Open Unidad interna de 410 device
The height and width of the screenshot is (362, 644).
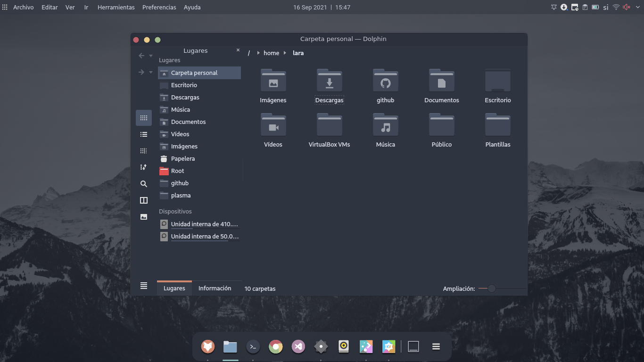(x=199, y=224)
